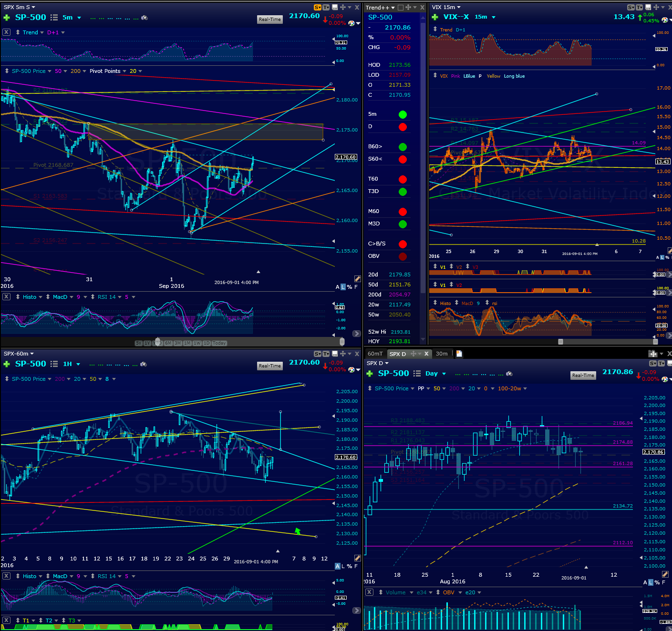Click save disk icon in SPX 5m title bar

(x=335, y=7)
